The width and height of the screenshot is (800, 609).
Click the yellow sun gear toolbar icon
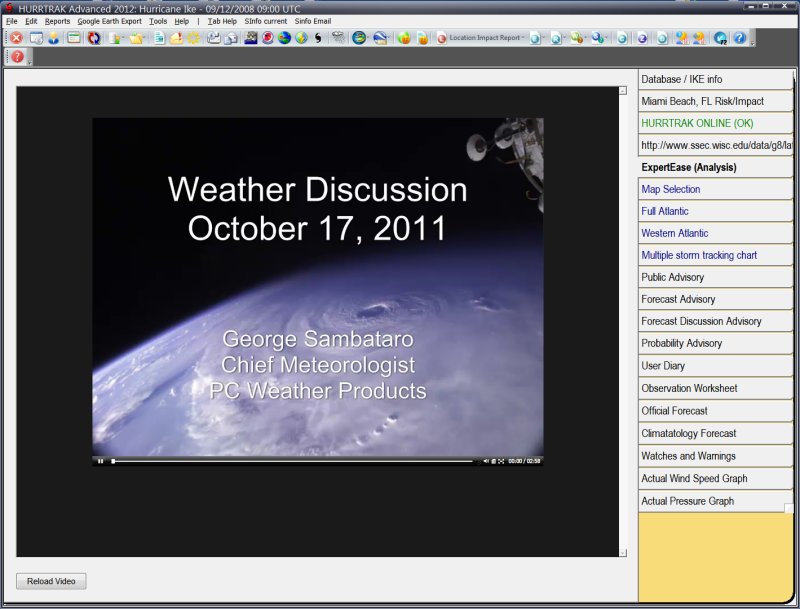pos(193,38)
